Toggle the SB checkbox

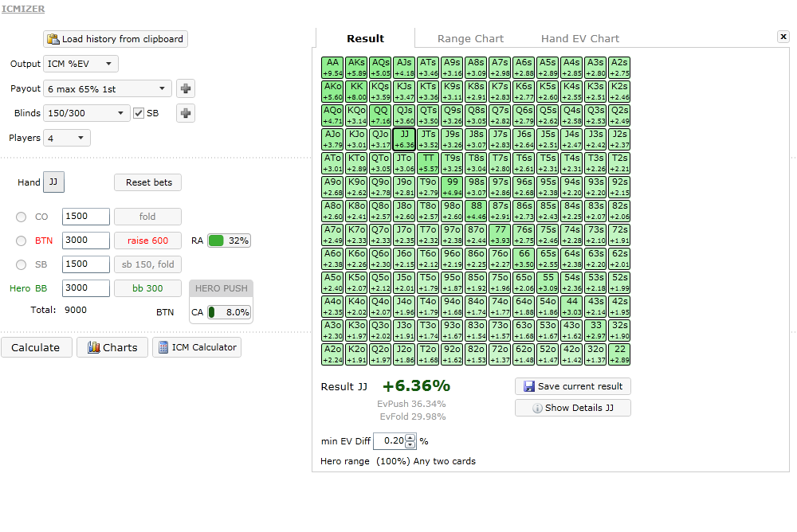click(x=139, y=113)
